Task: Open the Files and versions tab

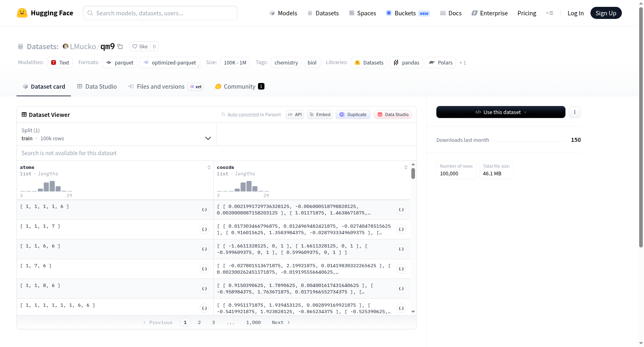Action: [166, 86]
